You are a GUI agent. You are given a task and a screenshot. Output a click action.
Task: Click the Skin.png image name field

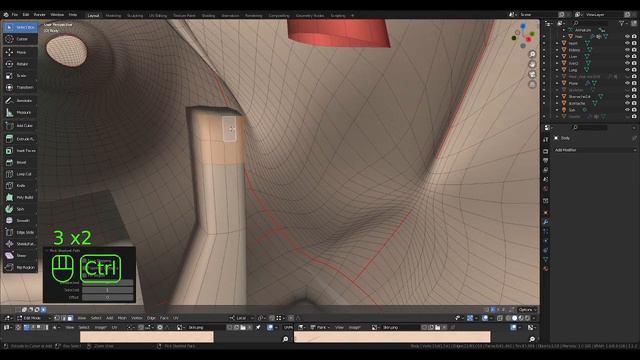[205, 327]
